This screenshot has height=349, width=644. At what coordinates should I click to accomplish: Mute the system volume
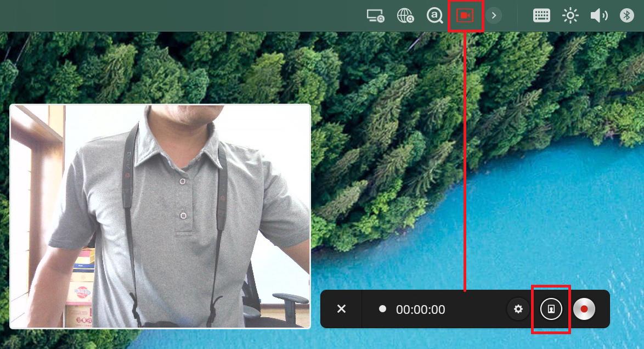click(x=598, y=15)
